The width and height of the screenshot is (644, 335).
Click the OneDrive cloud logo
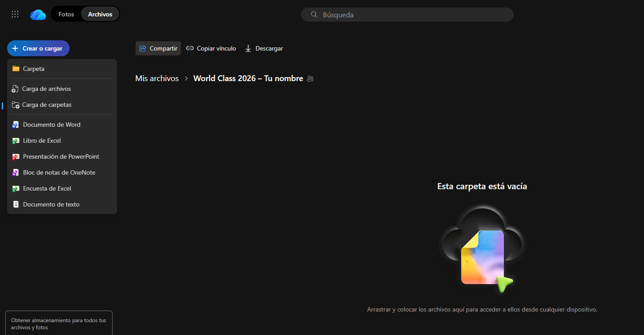[x=38, y=14]
